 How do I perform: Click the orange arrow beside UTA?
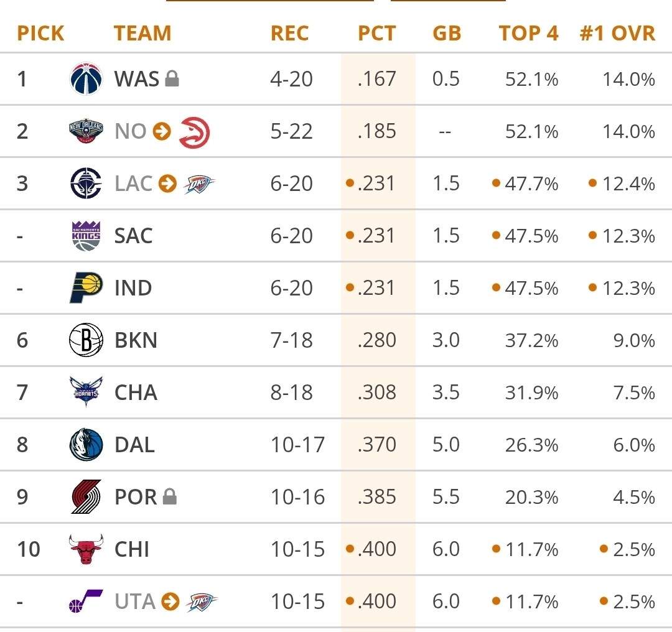pos(170,602)
